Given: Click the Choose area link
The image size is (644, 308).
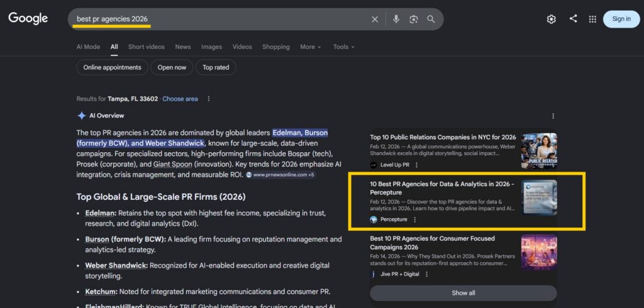Looking at the screenshot, I should pos(180,99).
